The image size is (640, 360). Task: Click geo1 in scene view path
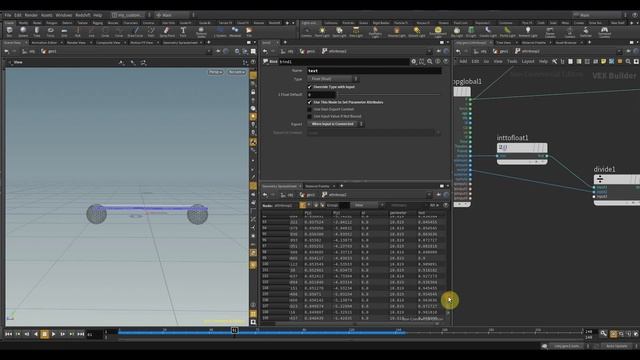[x=49, y=51]
